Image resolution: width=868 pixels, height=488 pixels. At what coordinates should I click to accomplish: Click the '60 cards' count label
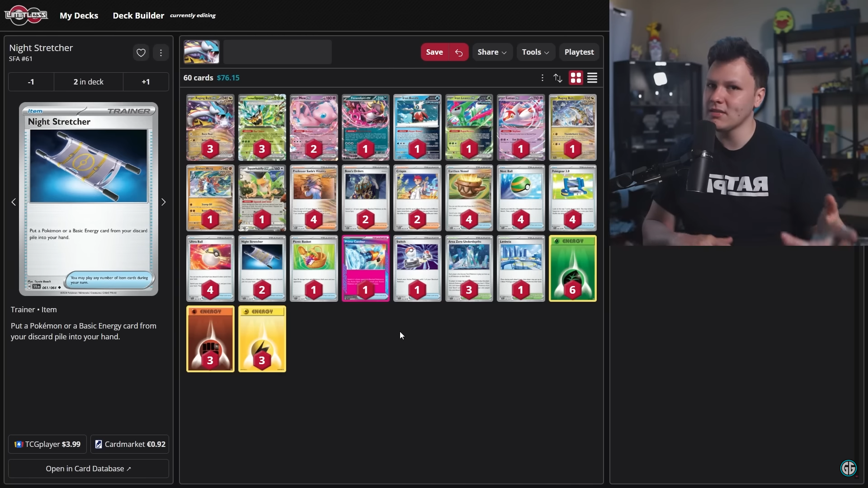point(198,78)
